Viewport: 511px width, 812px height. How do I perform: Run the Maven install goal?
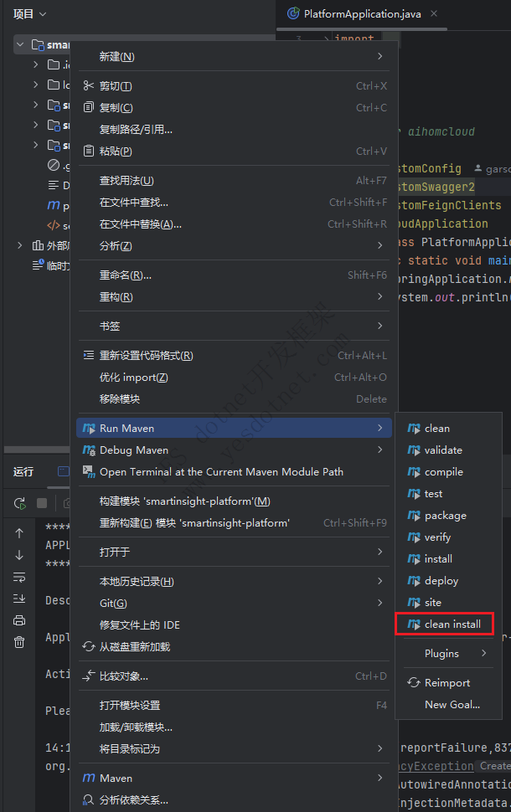[448, 558]
